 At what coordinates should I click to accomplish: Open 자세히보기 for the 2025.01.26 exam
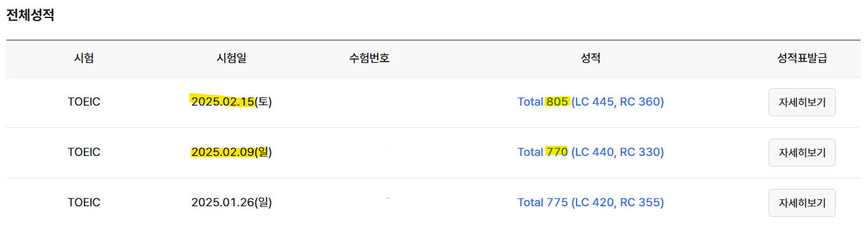[802, 203]
